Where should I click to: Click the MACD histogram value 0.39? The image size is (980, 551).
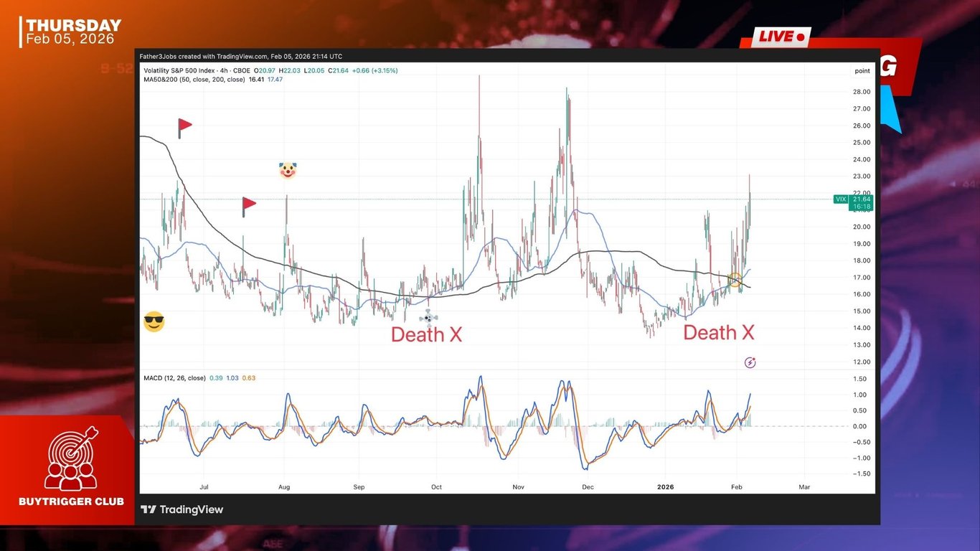pyautogui.click(x=216, y=378)
